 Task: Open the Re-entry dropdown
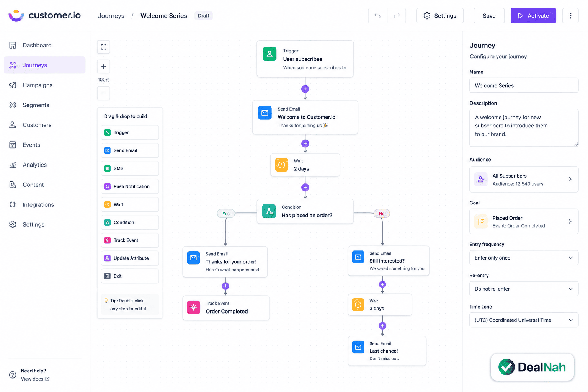tap(524, 289)
